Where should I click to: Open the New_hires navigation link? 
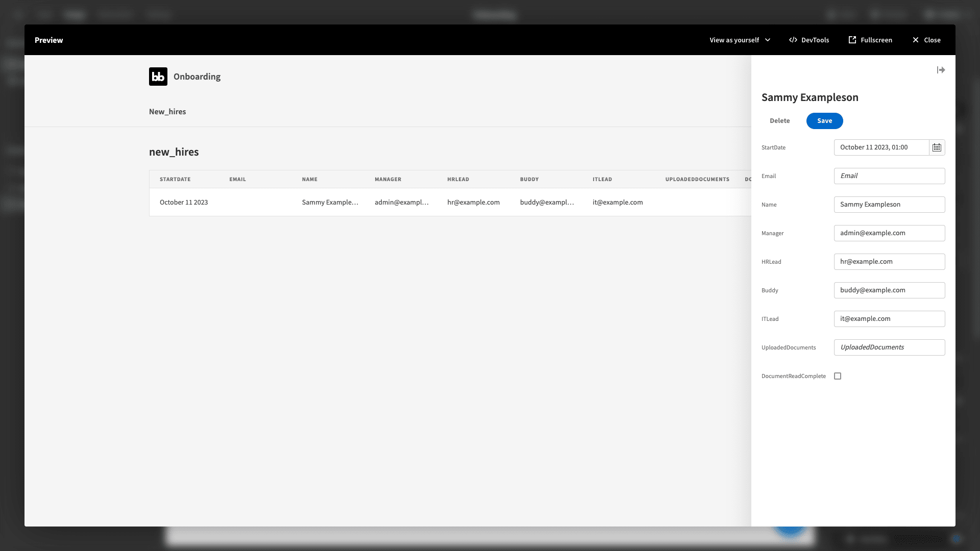167,112
